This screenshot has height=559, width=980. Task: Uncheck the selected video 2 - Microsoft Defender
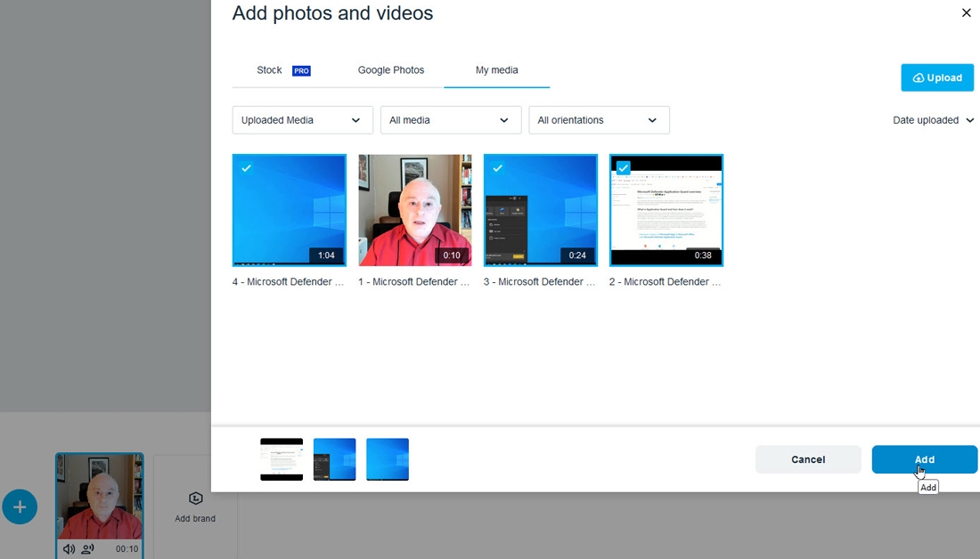pos(624,167)
